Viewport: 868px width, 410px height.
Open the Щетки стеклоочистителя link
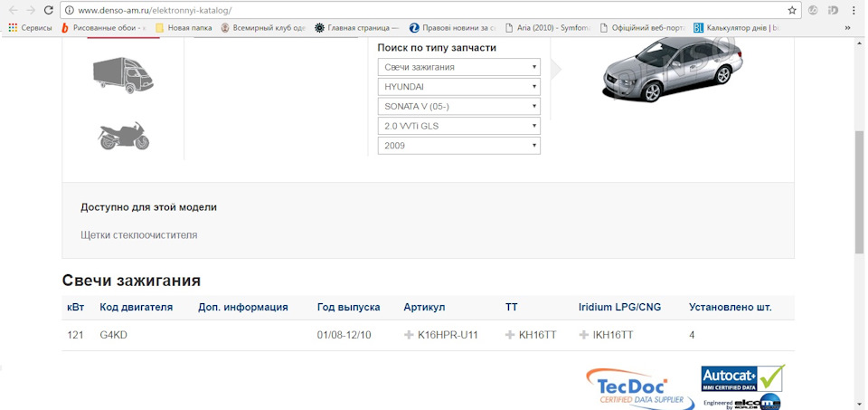click(x=139, y=235)
